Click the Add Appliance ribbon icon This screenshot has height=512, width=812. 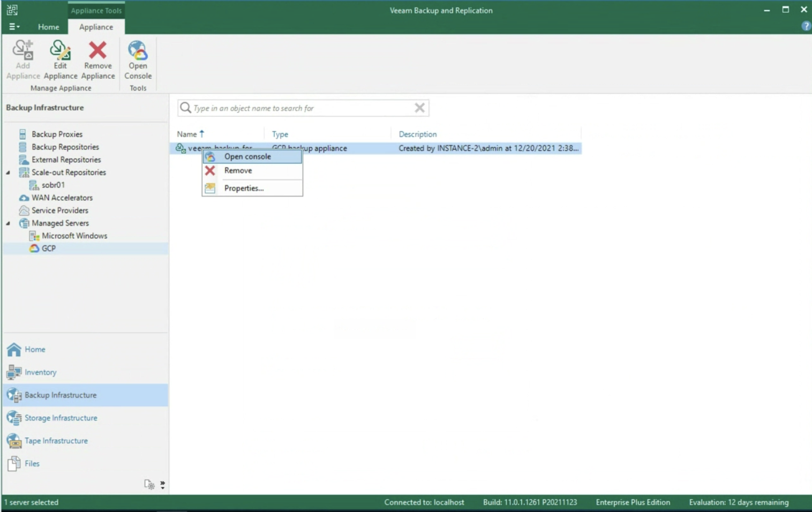coord(23,50)
